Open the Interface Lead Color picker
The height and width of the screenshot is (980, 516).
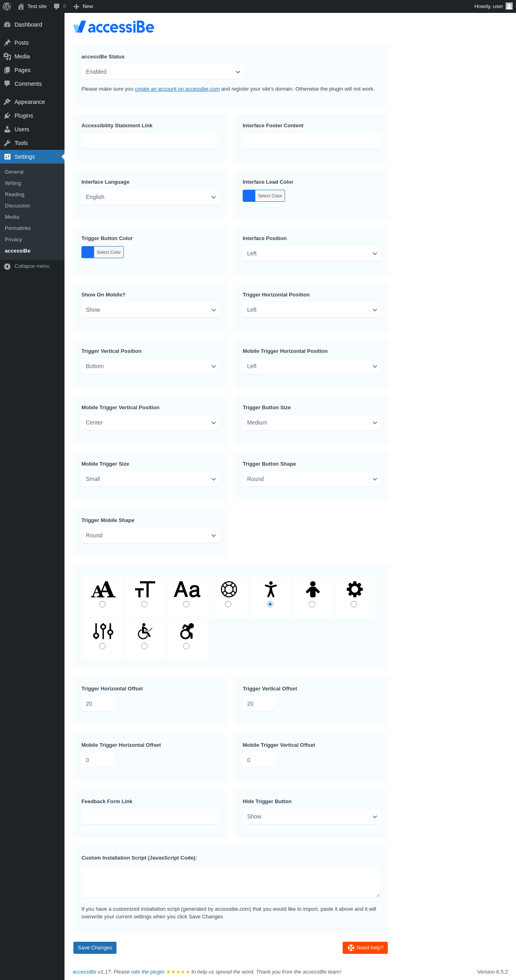(x=264, y=196)
